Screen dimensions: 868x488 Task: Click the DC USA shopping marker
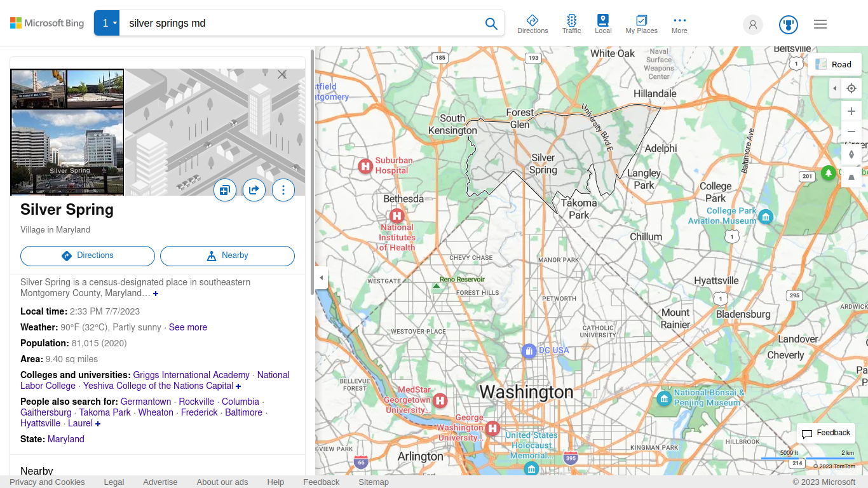click(529, 351)
